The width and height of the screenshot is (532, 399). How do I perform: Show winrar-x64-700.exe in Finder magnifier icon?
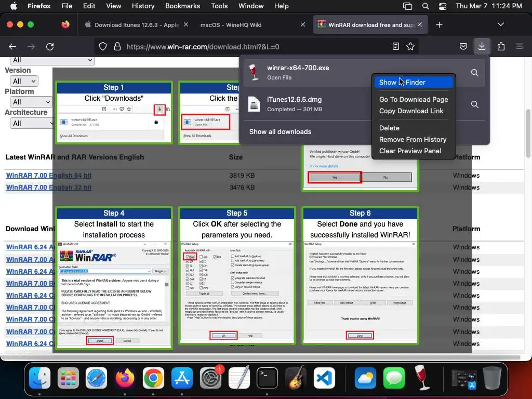pos(475,73)
